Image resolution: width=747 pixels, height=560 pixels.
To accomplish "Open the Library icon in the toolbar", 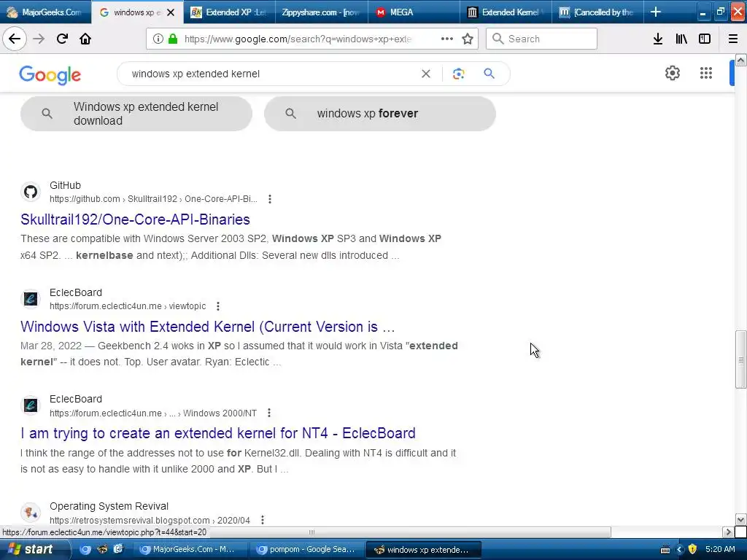I will coord(681,39).
